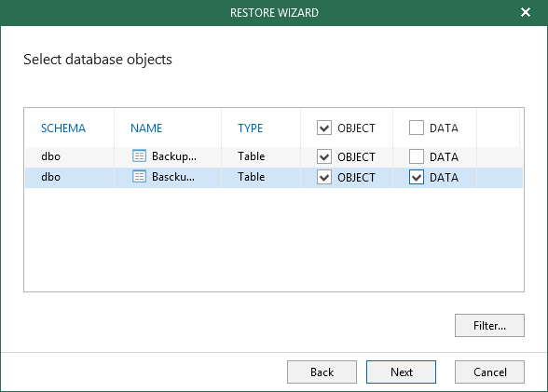
Task: Go to previous step with Back
Action: 322,372
